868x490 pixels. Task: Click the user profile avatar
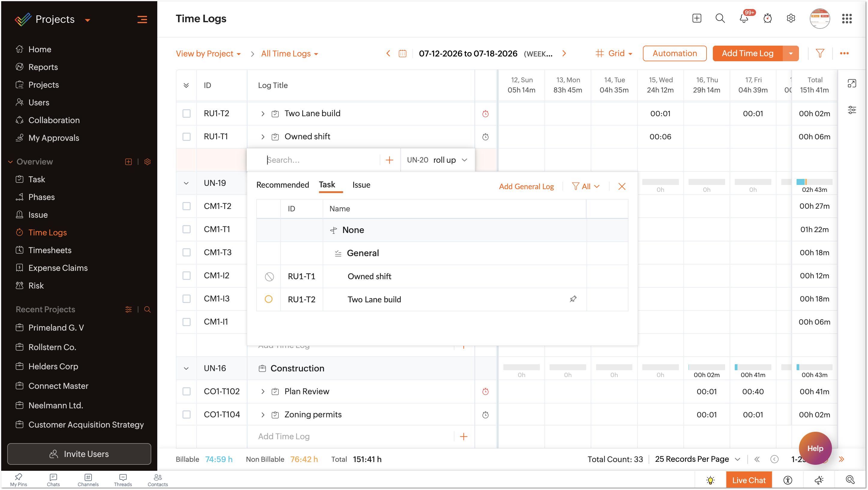point(819,19)
